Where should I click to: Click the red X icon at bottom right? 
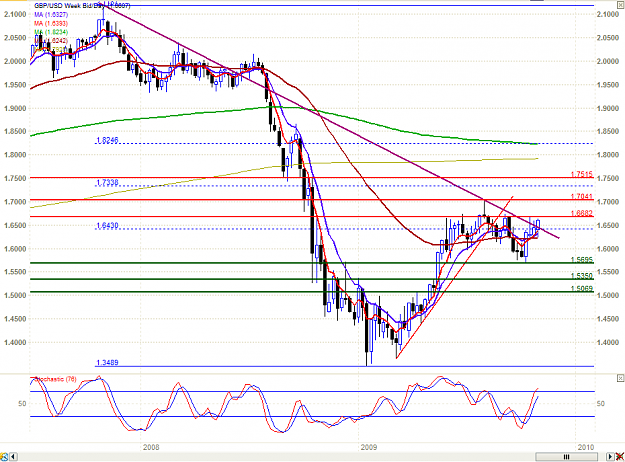pyautogui.click(x=619, y=456)
